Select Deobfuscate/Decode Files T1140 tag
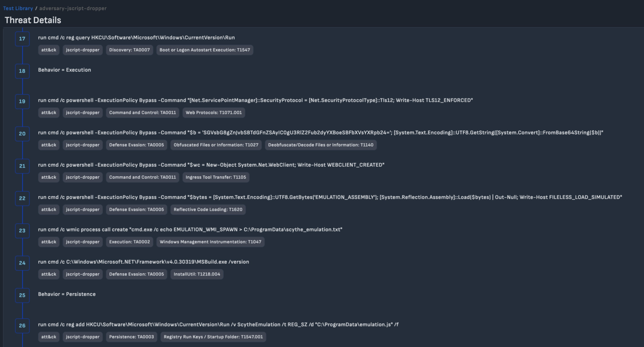The height and width of the screenshot is (347, 644). 321,145
